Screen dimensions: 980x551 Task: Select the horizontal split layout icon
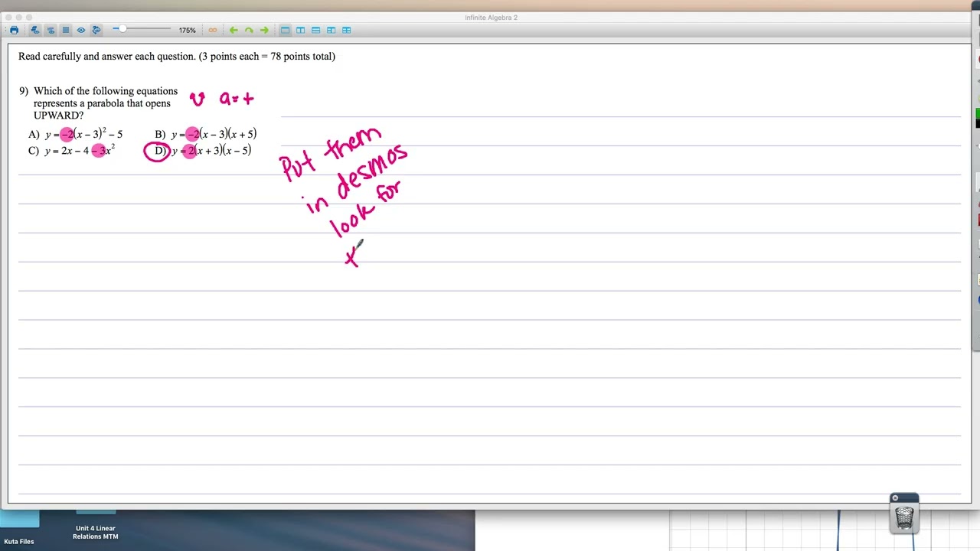315,31
